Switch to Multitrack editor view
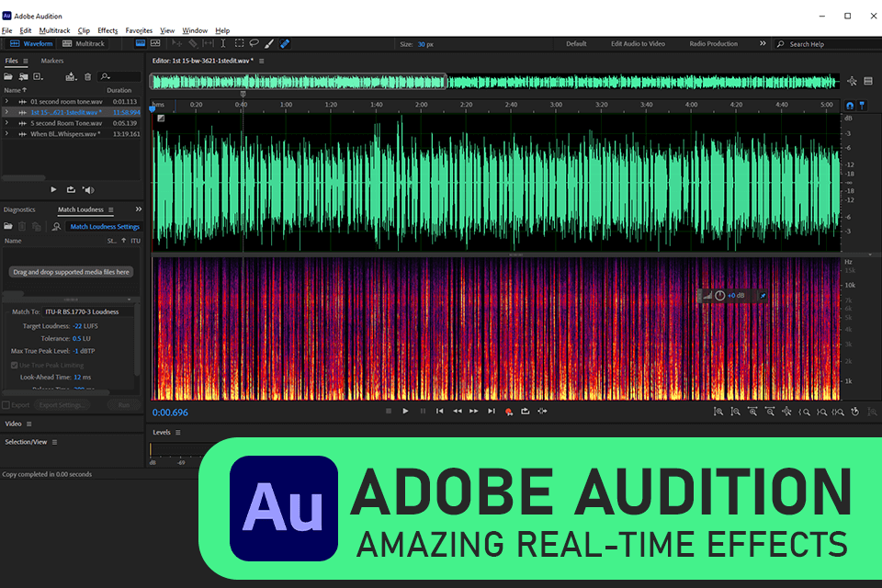 84,43
